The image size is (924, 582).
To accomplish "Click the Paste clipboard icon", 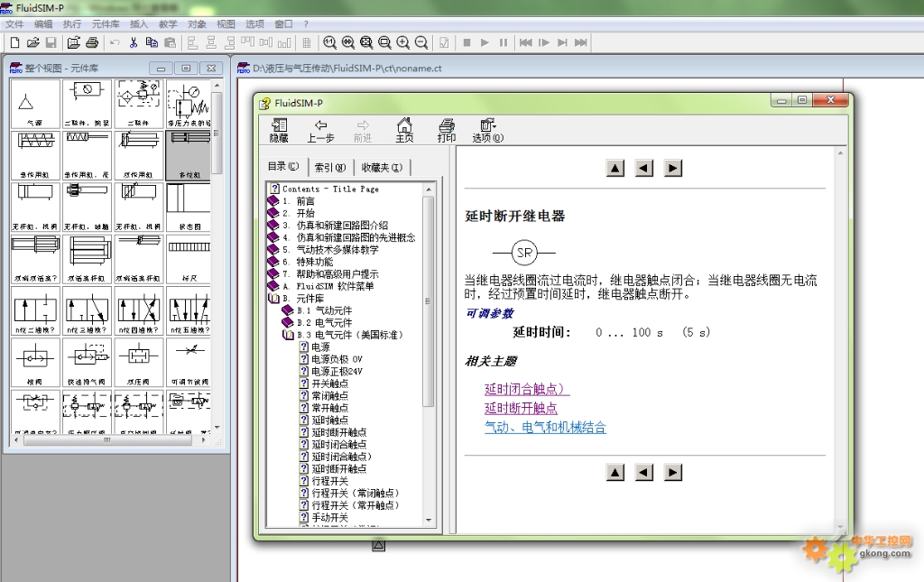I will [170, 42].
